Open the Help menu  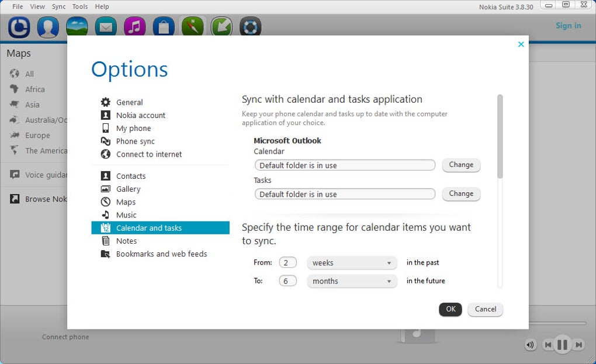tap(102, 6)
